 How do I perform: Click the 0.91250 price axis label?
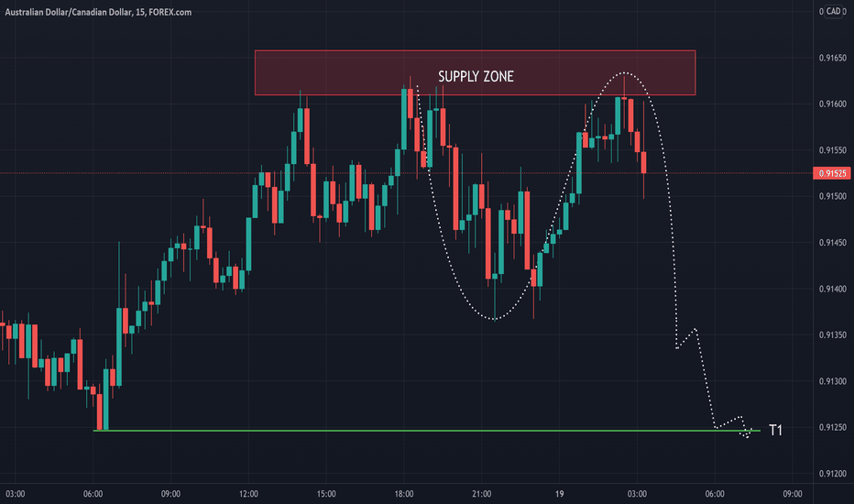(833, 428)
